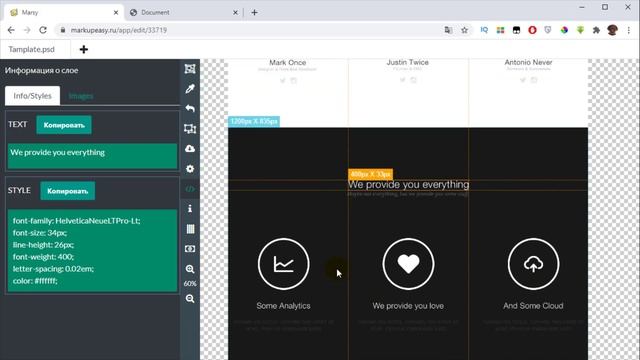
Task: Click the cloud download icon
Action: pos(190,149)
